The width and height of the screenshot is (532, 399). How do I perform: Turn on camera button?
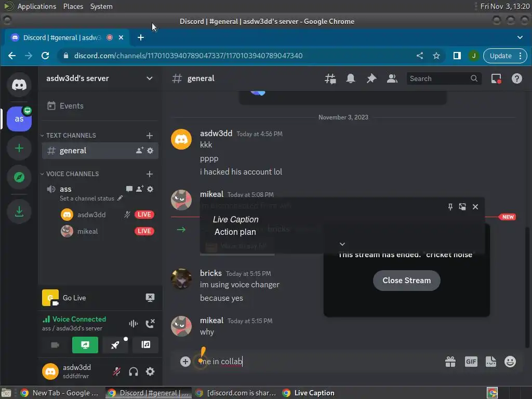click(x=55, y=345)
